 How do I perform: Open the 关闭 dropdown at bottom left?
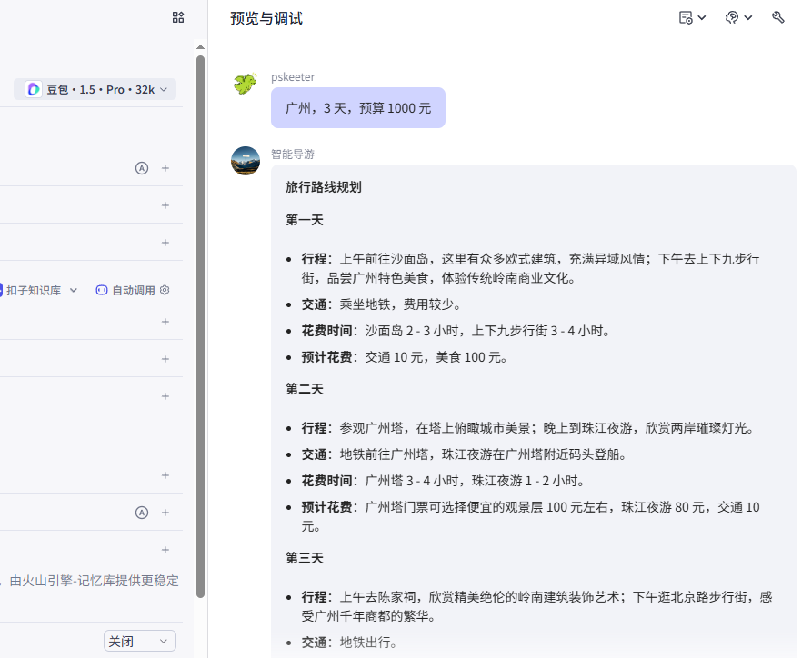pos(139,641)
